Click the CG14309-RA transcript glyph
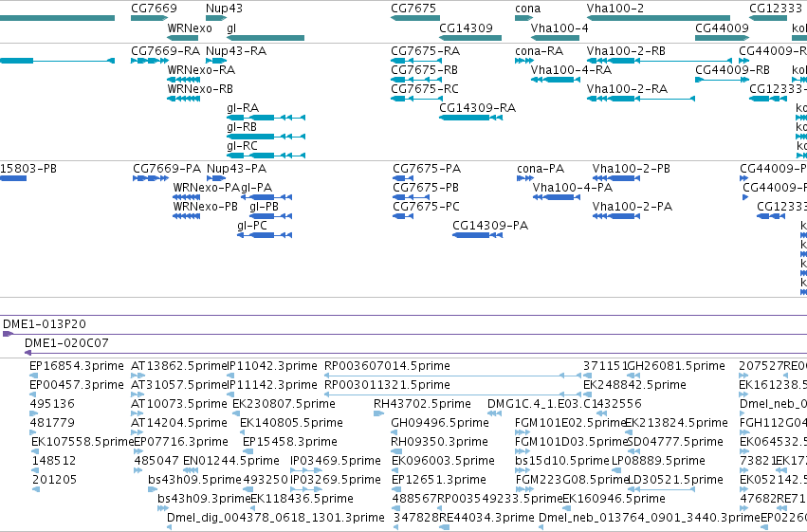The image size is (807, 532). click(x=470, y=118)
